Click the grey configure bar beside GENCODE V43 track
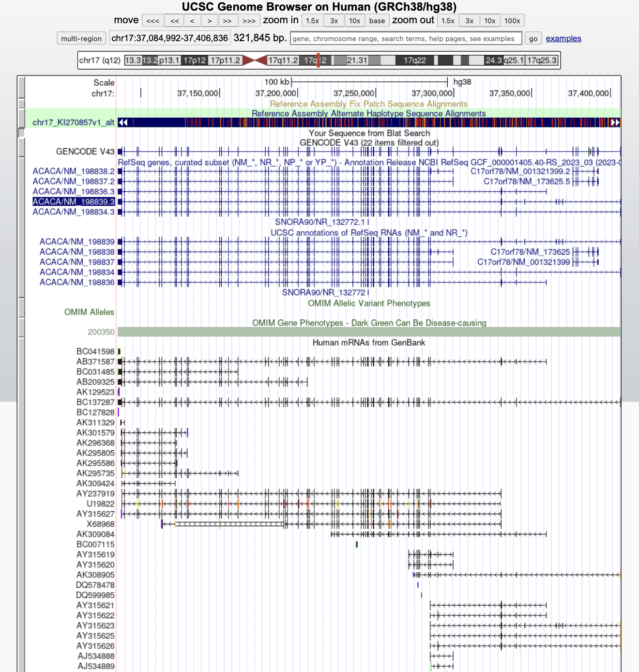 21,148
